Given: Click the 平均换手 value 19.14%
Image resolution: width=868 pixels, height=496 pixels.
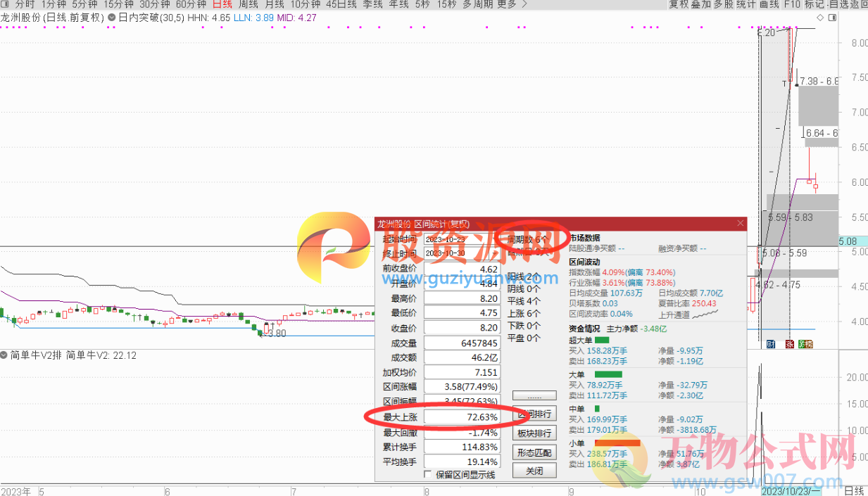Looking at the screenshot, I should (462, 462).
